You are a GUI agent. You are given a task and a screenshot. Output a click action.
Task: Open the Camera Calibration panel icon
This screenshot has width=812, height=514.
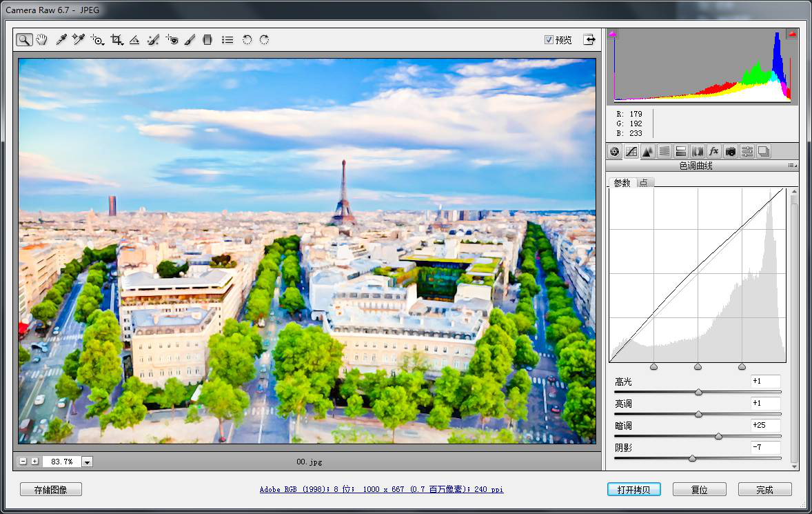click(x=731, y=151)
